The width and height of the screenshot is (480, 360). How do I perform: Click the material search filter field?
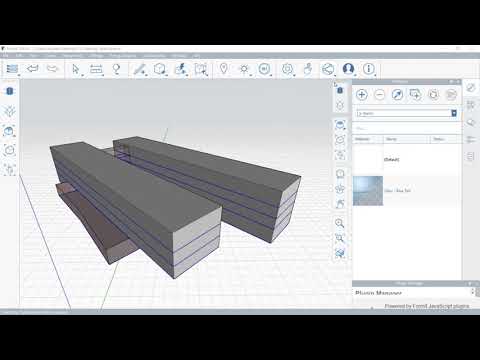[407, 128]
